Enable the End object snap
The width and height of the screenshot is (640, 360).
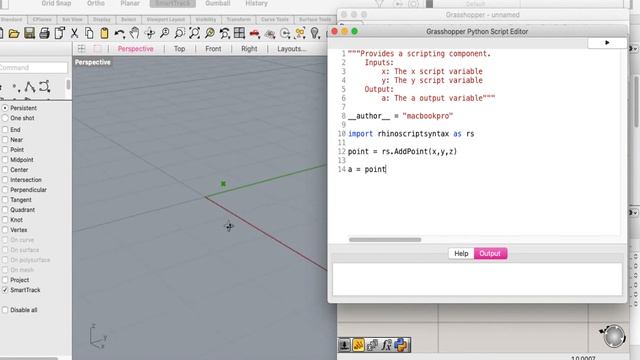coord(5,129)
